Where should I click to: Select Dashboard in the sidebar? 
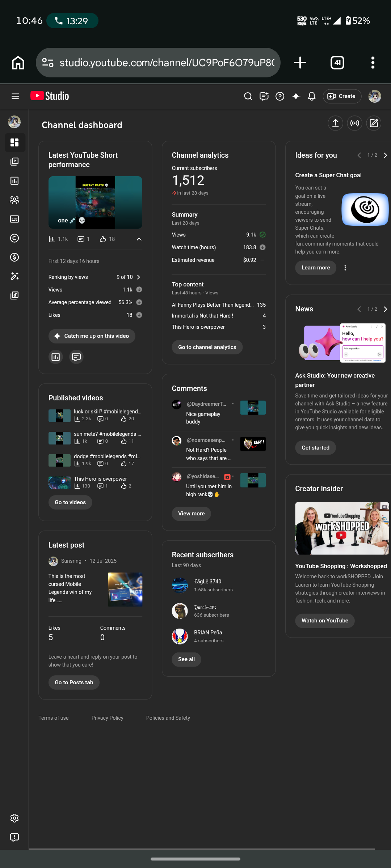coord(15,142)
